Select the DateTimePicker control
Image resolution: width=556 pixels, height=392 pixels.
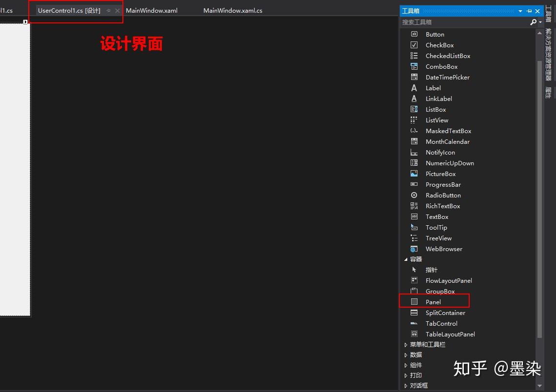tap(447, 77)
